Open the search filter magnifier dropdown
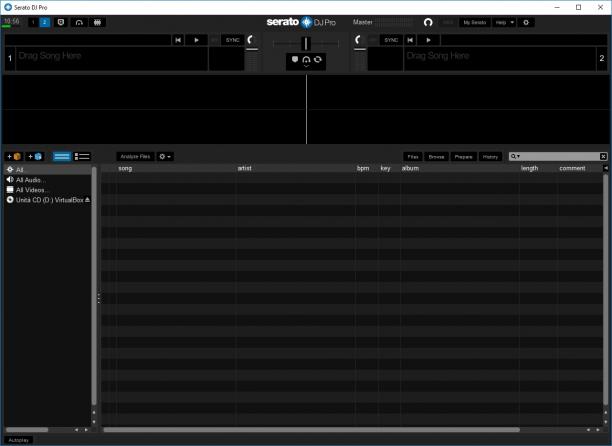 (515, 156)
